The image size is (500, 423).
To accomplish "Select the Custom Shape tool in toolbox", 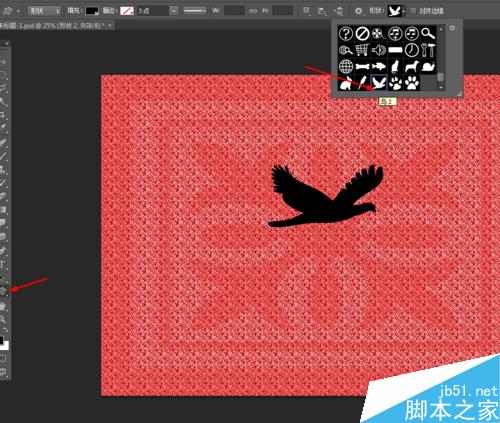I will (3, 291).
